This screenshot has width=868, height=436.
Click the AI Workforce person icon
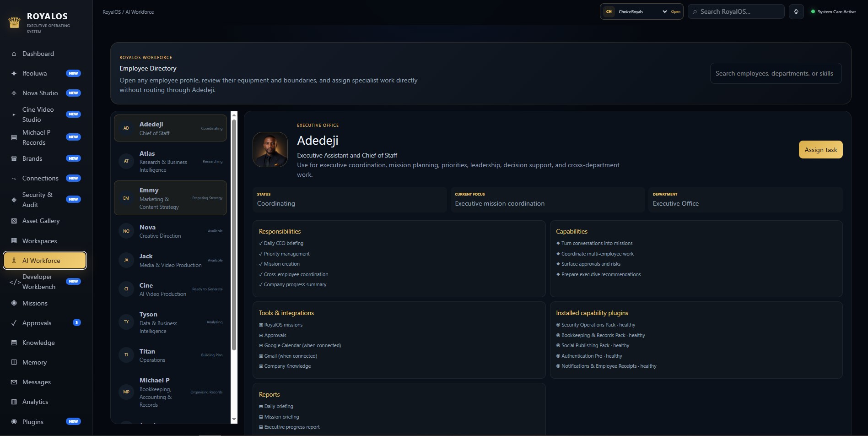click(x=14, y=261)
